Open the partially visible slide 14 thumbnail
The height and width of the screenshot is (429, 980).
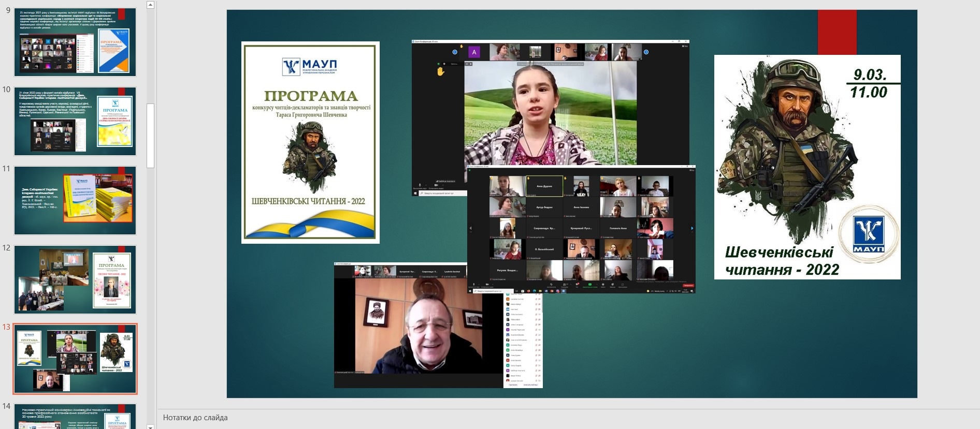coord(75,417)
